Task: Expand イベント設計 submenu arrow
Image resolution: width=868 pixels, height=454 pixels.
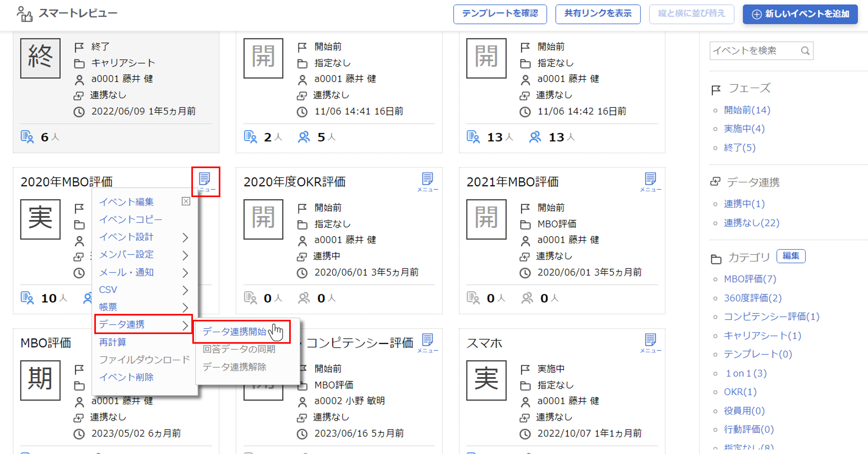Action: click(x=185, y=237)
